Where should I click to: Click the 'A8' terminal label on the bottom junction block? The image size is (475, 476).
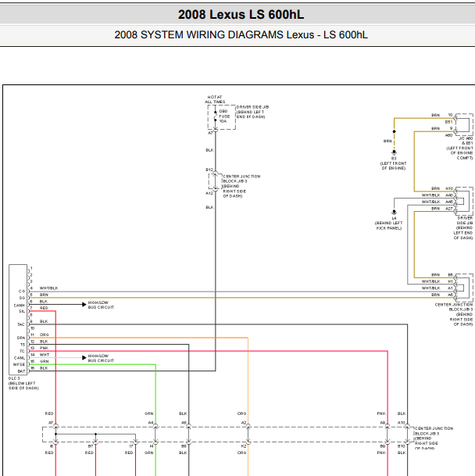point(184,423)
